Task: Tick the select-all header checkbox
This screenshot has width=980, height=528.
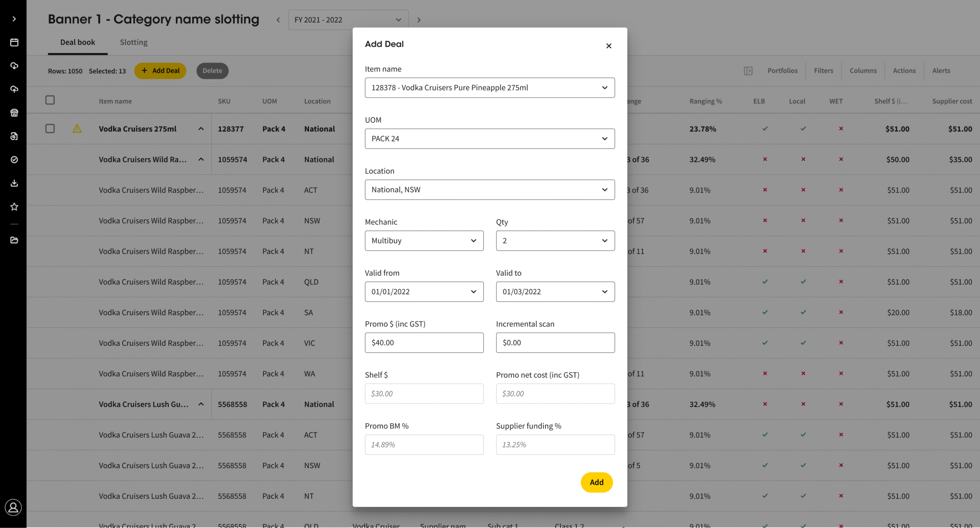Action: tap(50, 100)
